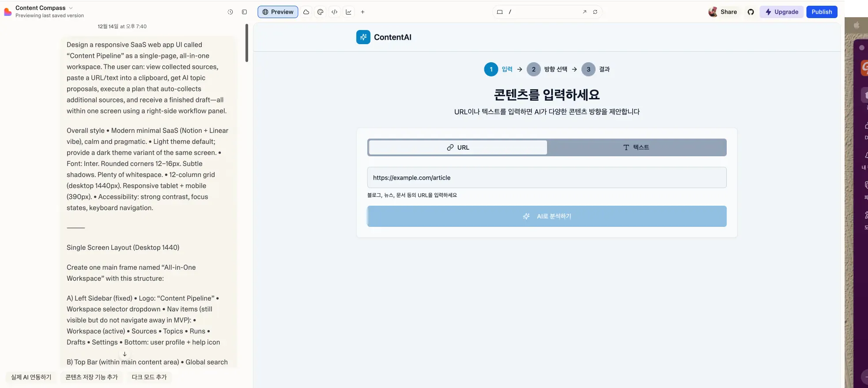This screenshot has width=868, height=388.
Task: Open the Cloud panel icon
Action: [x=306, y=12]
